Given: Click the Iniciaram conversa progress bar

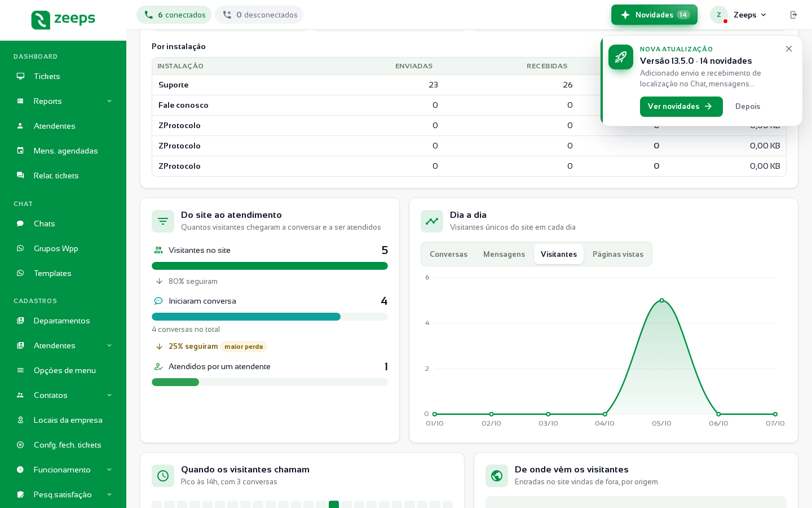Looking at the screenshot, I should point(270,317).
